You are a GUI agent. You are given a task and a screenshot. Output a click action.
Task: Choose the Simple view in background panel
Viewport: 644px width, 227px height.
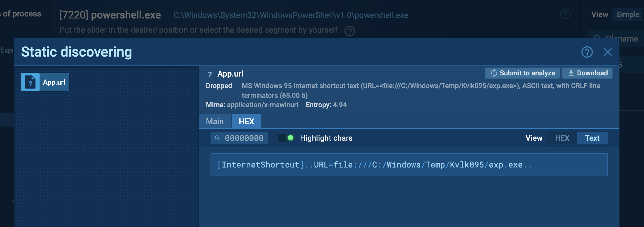click(628, 14)
